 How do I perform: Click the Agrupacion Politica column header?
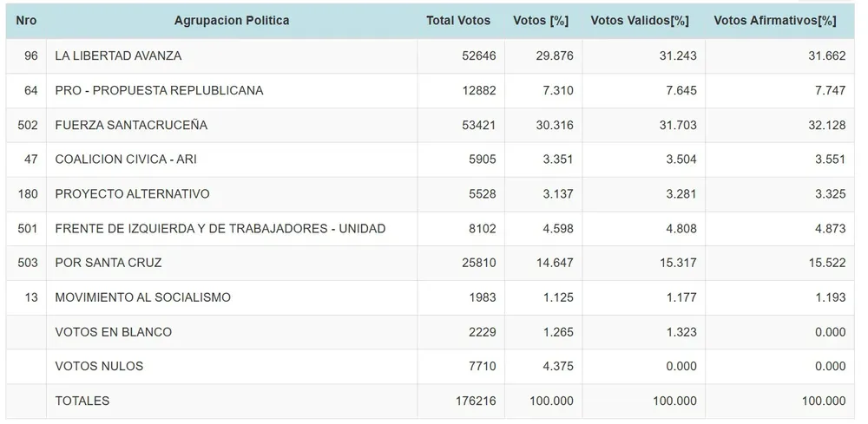coord(232,20)
